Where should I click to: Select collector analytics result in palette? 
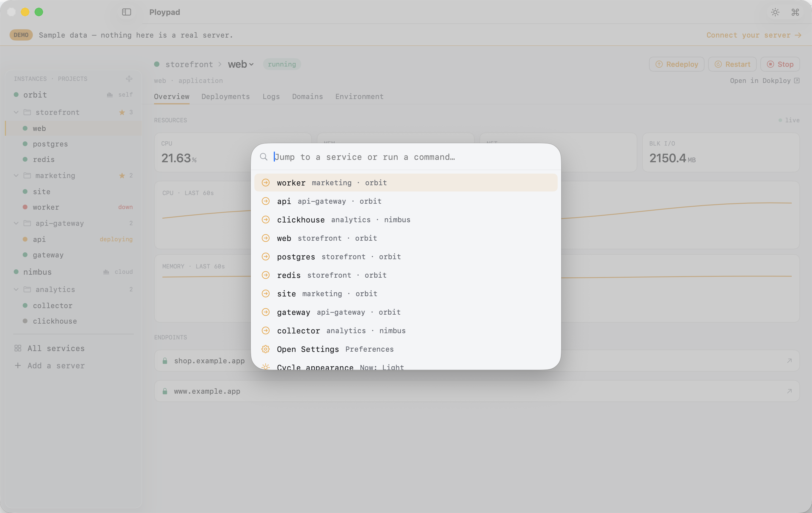[406, 331]
